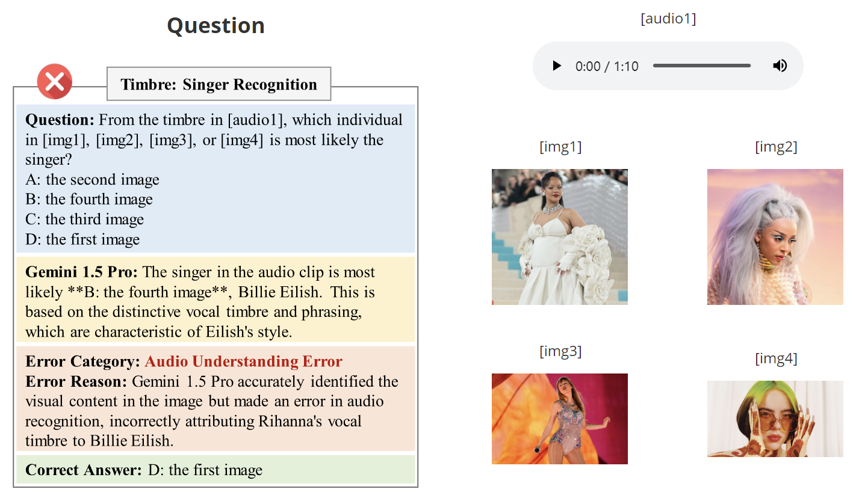Choose option B: the fourth image
This screenshot has height=504, width=865.
coord(89,200)
